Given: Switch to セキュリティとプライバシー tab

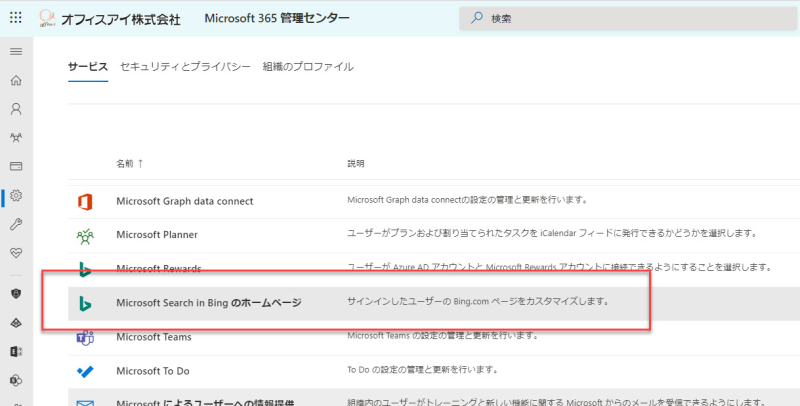Looking at the screenshot, I should 185,67.
